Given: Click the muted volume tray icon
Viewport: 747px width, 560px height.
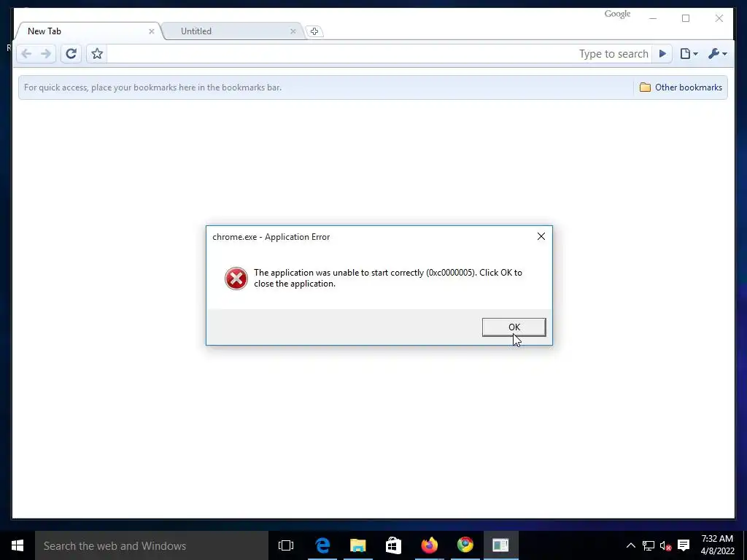Looking at the screenshot, I should pos(665,545).
